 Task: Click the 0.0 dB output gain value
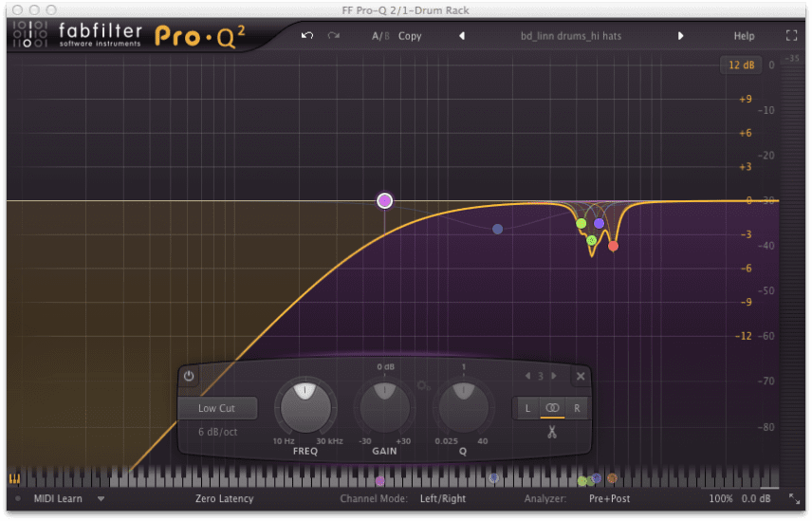click(756, 499)
